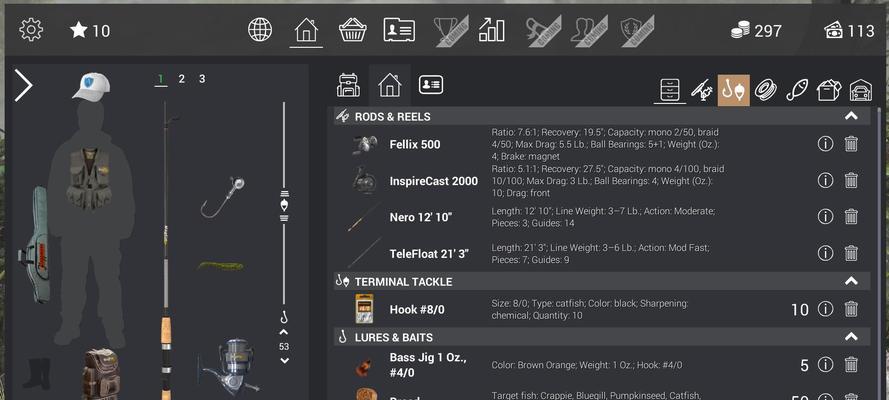The height and width of the screenshot is (400, 889).
Task: Open the shield emblem icon in top bar
Action: [x=637, y=30]
